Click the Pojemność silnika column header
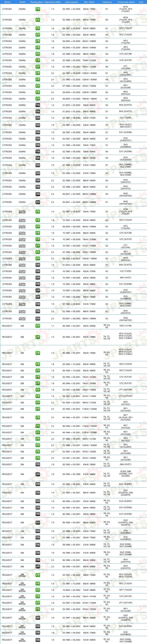The width and height of the screenshot is (147, 644). 52,2
